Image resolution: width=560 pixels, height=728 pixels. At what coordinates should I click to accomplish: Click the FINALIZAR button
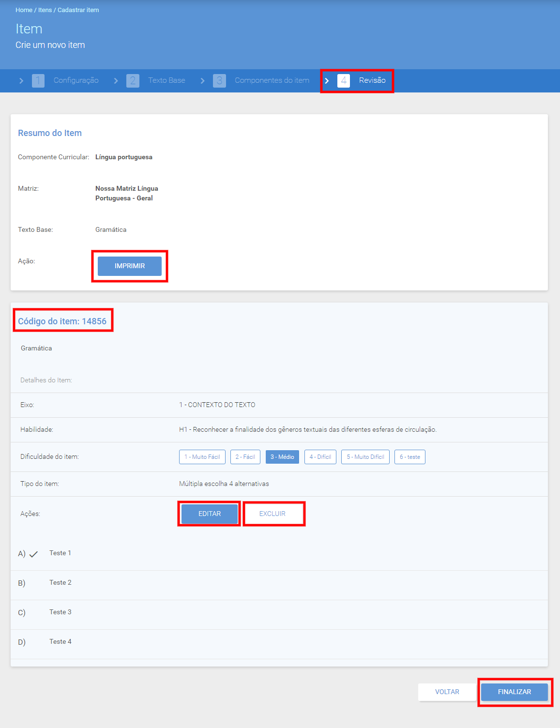click(x=515, y=692)
